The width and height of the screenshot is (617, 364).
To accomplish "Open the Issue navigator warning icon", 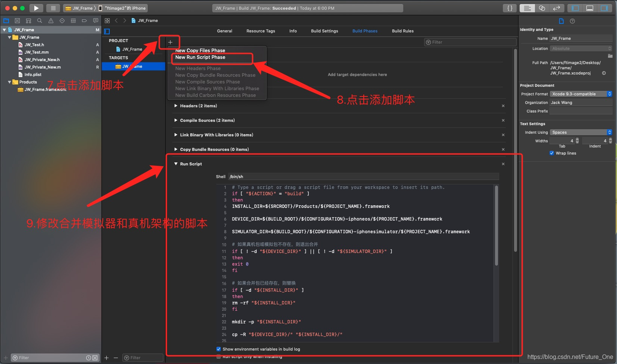I will tap(51, 20).
